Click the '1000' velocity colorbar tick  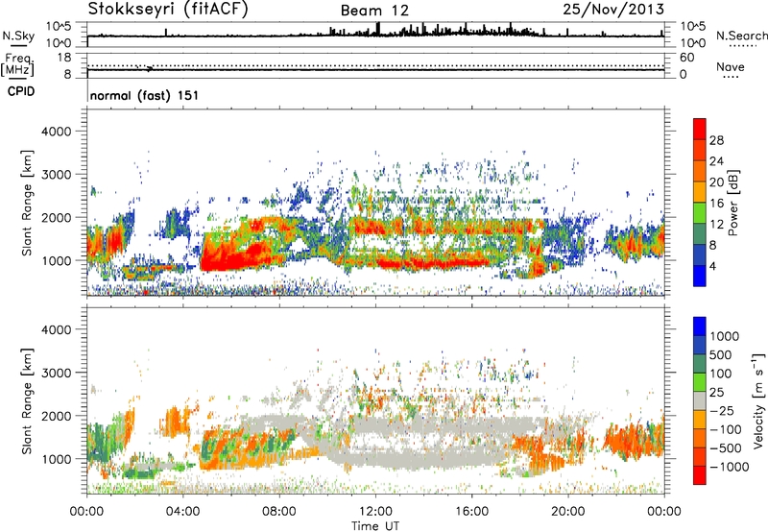click(725, 336)
